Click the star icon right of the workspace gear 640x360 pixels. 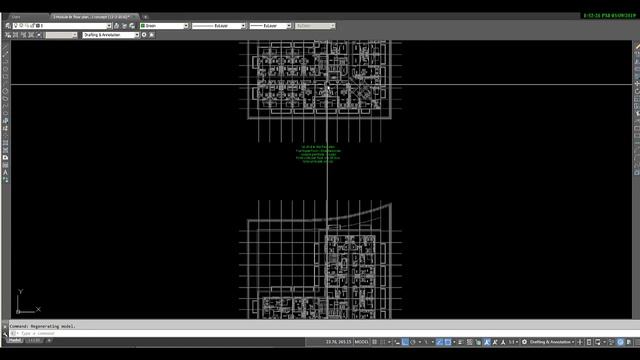point(152,35)
